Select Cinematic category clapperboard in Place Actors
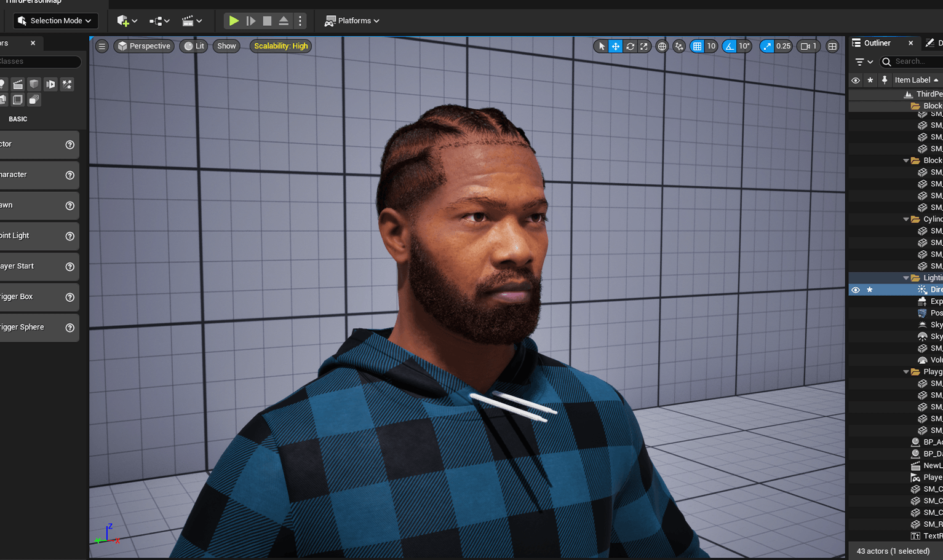This screenshot has height=560, width=943. 18,84
